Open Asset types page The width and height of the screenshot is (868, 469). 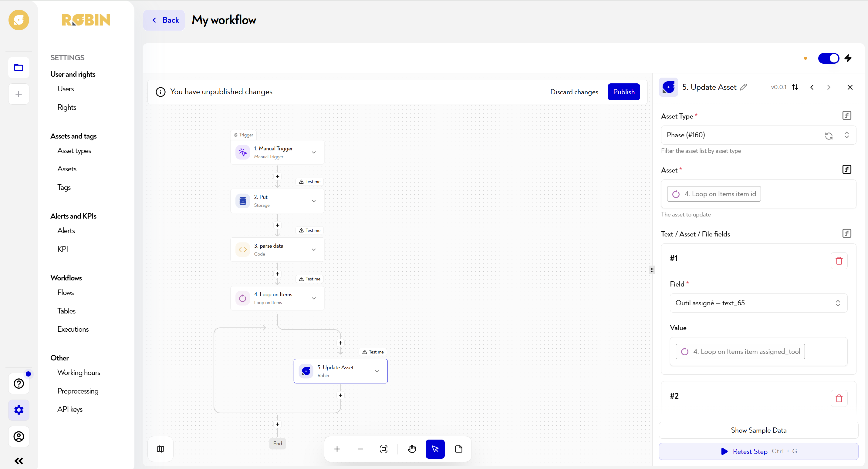pos(74,151)
